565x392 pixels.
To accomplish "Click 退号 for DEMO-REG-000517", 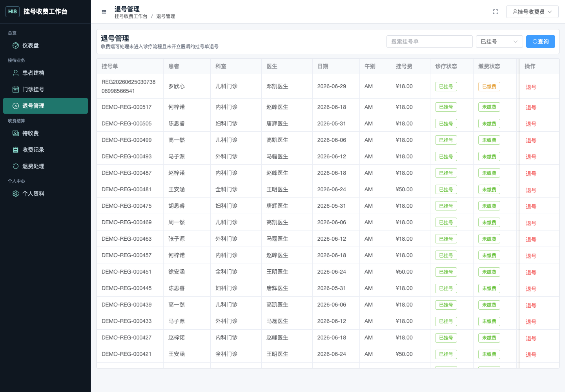I will click(x=531, y=107).
